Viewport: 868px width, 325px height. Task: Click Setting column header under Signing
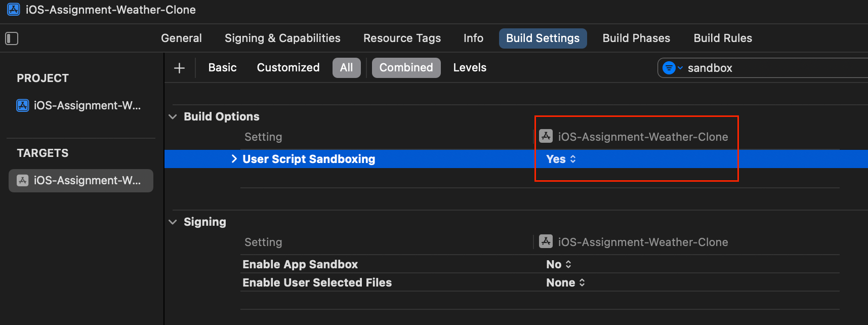(263, 242)
